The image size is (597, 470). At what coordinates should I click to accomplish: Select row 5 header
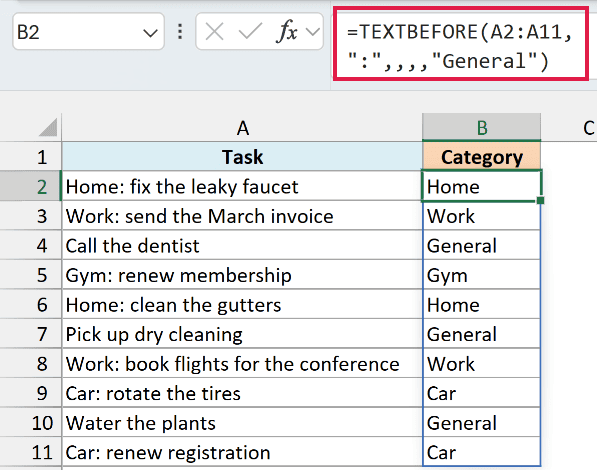pos(30,275)
